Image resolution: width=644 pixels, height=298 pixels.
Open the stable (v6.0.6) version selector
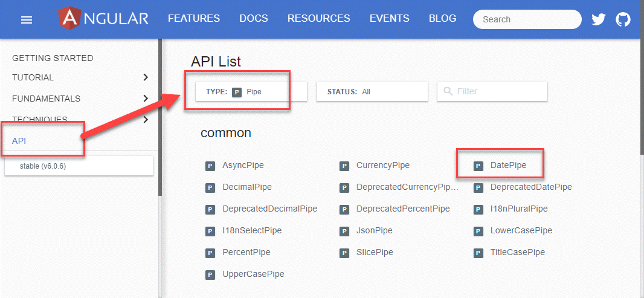[79, 166]
